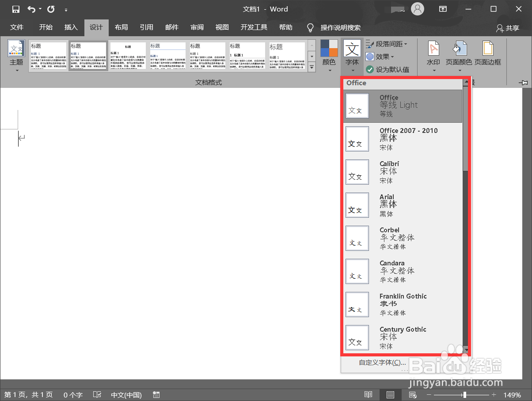Screen dimensions: 532x401
Task: Click 中文(中国) language indicator
Action: [126, 395]
